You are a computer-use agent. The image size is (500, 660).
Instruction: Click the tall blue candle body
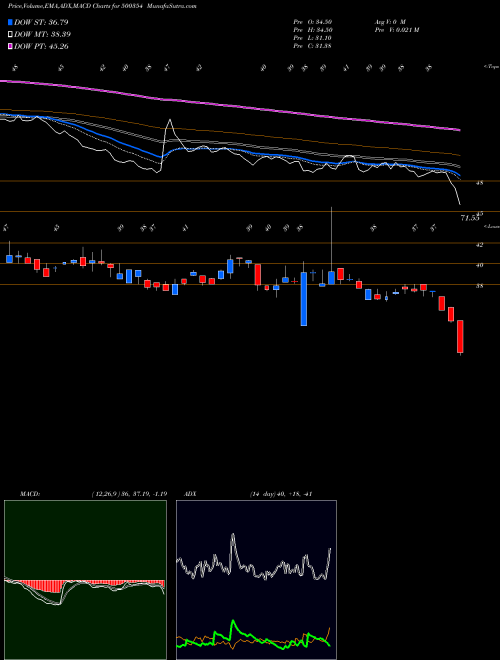click(303, 299)
